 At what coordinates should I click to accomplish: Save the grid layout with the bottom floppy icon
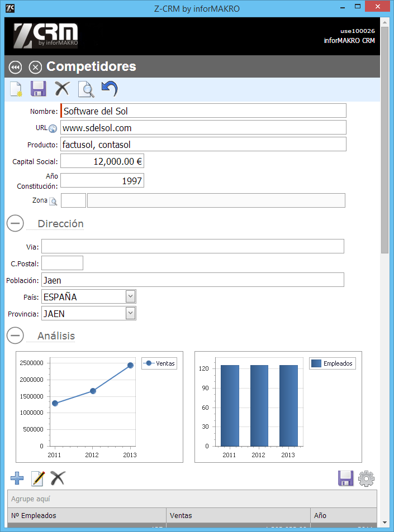tap(346, 478)
